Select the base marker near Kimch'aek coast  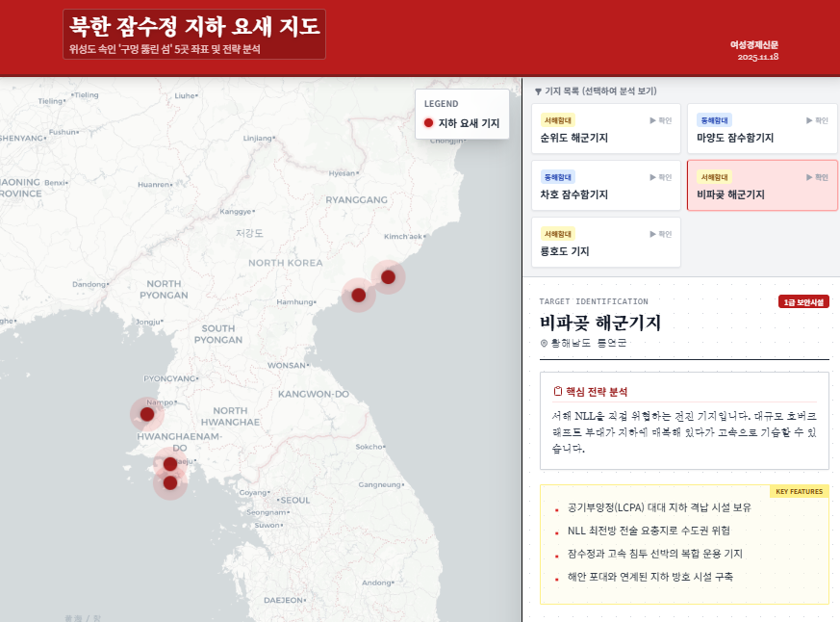(x=388, y=277)
